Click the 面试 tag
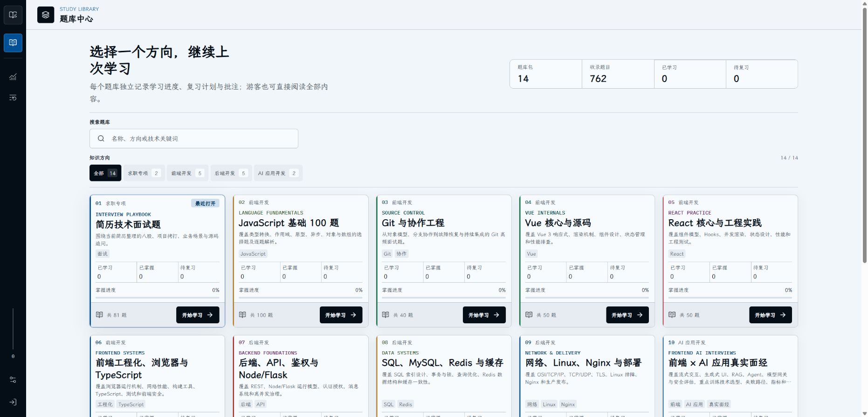 point(103,254)
